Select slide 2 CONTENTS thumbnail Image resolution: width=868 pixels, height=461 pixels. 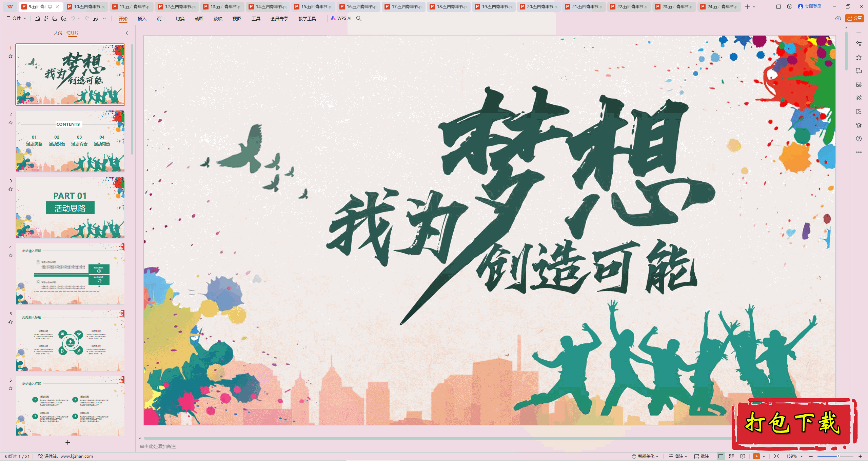[x=70, y=141]
